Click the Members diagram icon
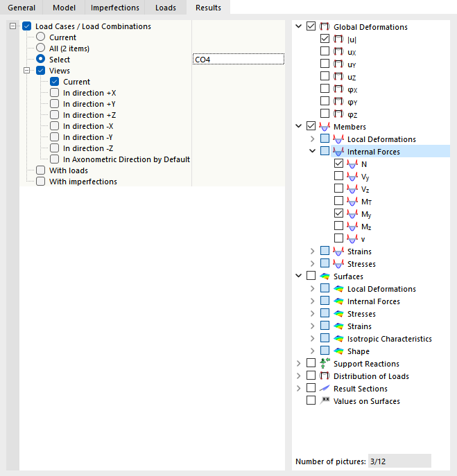 point(325,126)
